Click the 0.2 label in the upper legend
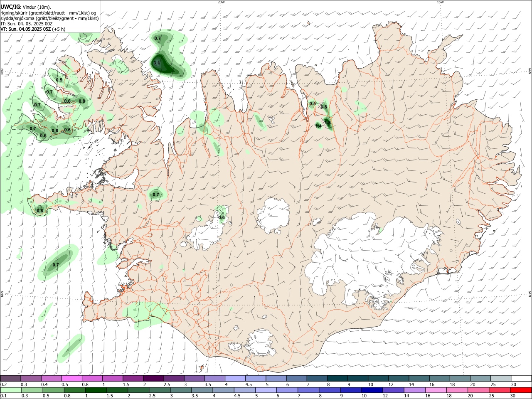532x399 pixels. (x=3, y=384)
